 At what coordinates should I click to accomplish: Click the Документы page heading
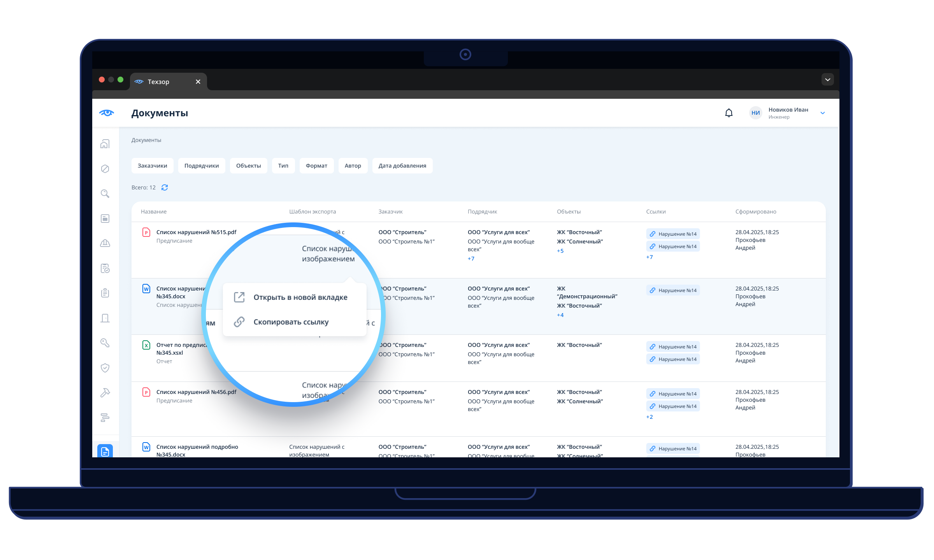160,113
